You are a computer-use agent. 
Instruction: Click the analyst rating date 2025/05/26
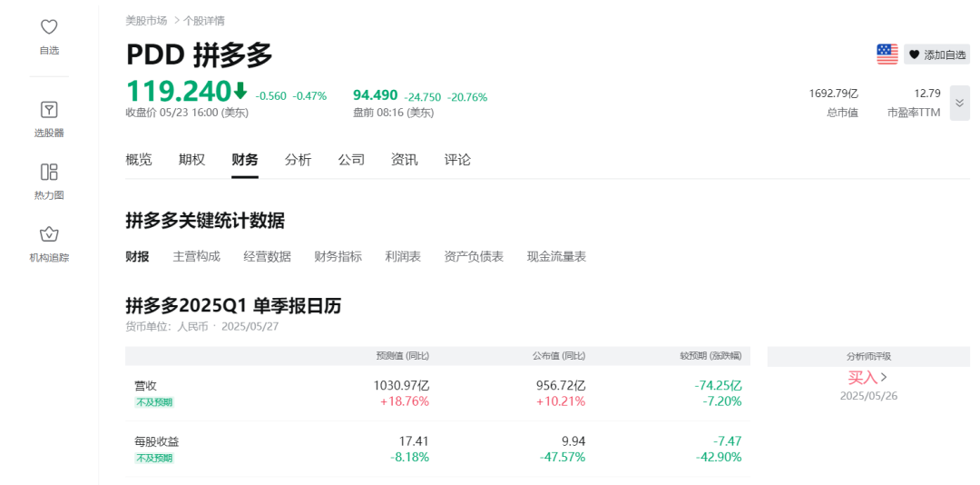coord(868,395)
